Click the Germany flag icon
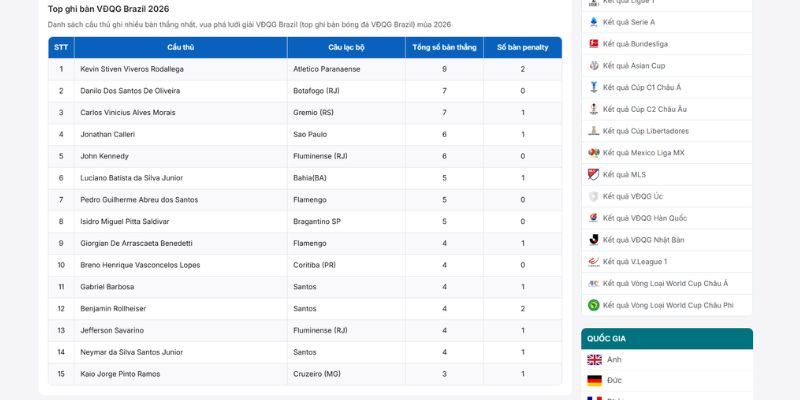 pyautogui.click(x=594, y=381)
